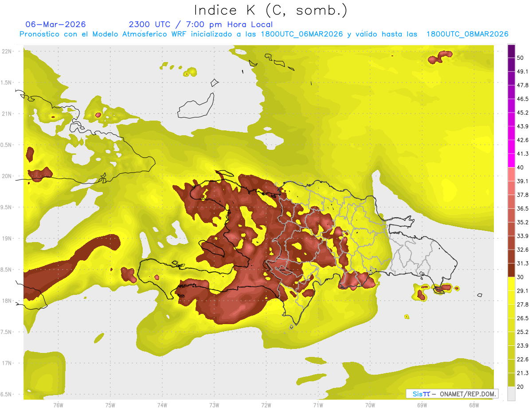The height and width of the screenshot is (411, 532).
Task: Click the valid-until stamp '1800UTC_08MAR2026'
Action: 467,34
